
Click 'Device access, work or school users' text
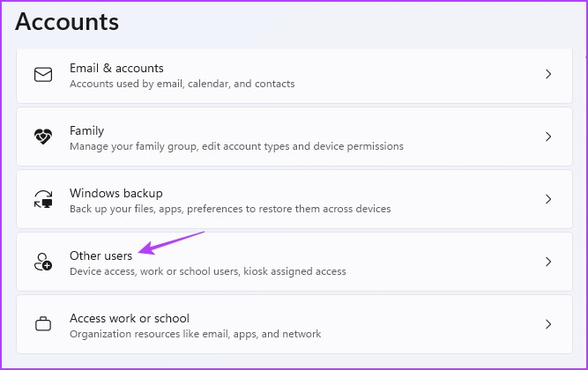(x=208, y=271)
